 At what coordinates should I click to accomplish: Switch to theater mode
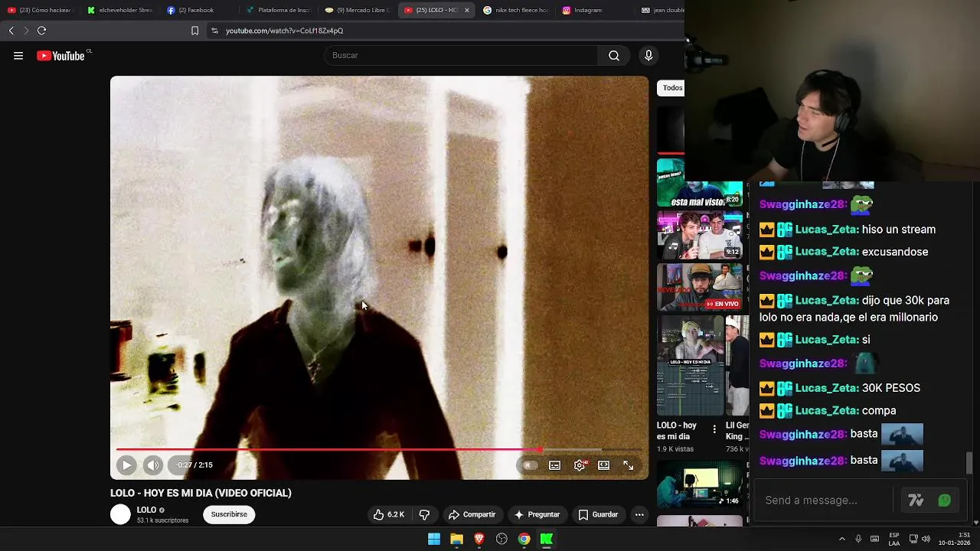pyautogui.click(x=603, y=465)
